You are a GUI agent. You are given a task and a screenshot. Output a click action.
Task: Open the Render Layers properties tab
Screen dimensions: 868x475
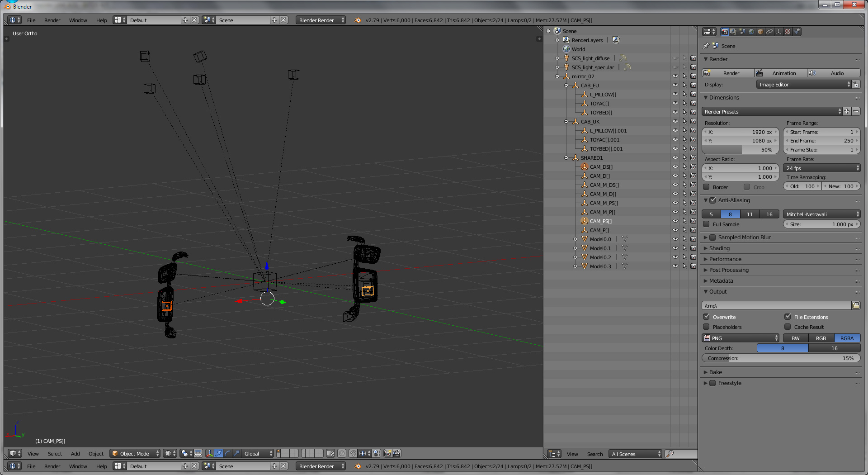733,32
